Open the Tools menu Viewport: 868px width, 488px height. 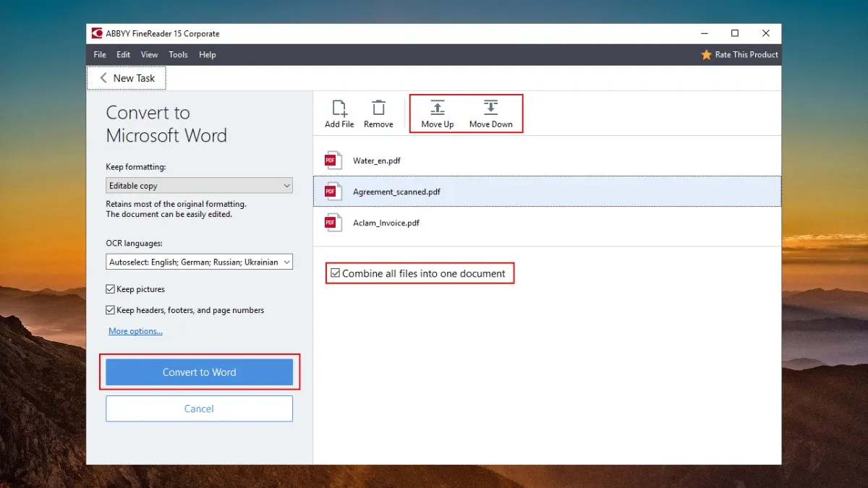[x=178, y=55]
